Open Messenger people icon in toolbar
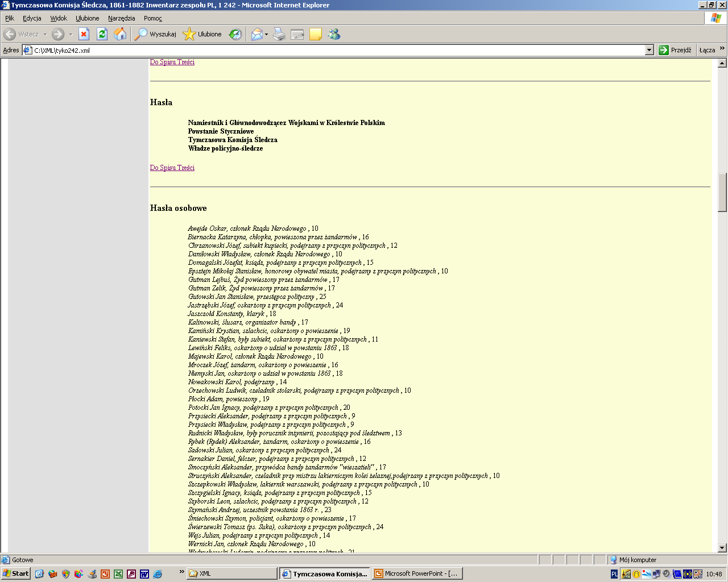728x582 pixels. click(334, 34)
